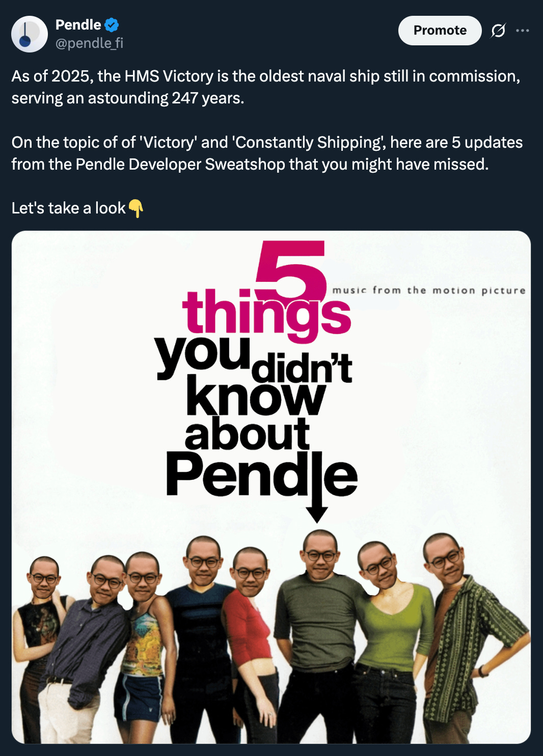Image resolution: width=543 pixels, height=756 pixels.
Task: Click the Pendle display name
Action: click(x=78, y=24)
